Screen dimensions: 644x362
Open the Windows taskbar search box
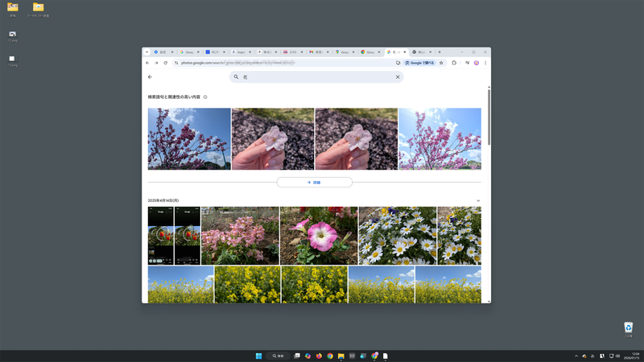click(278, 356)
